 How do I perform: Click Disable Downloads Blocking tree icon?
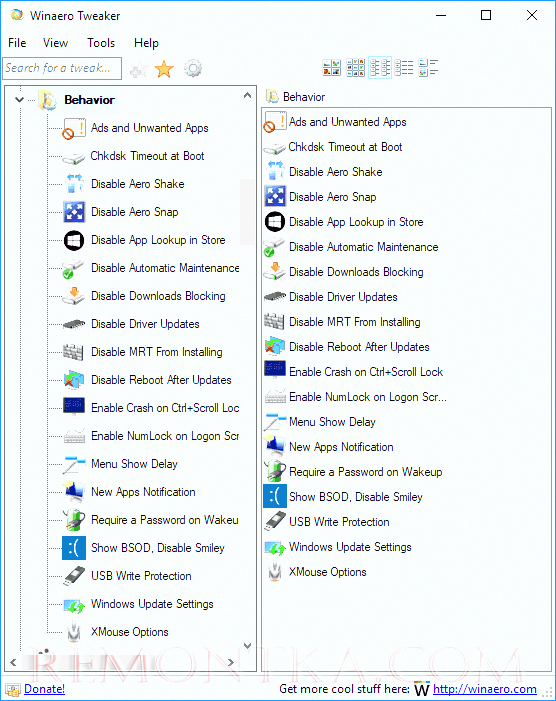[x=74, y=296]
